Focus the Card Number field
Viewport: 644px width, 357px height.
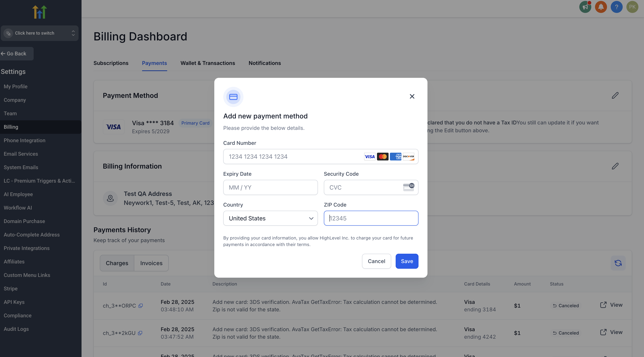[292, 157]
